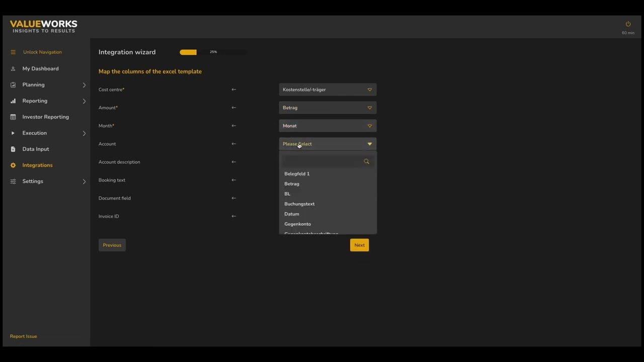Collapse the Please Select Account dropdown
Viewport: 644px width, 362px height.
tap(328, 144)
